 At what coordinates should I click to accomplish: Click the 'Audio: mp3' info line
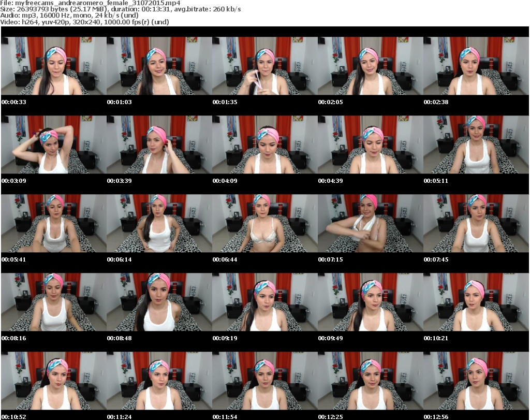69,16
